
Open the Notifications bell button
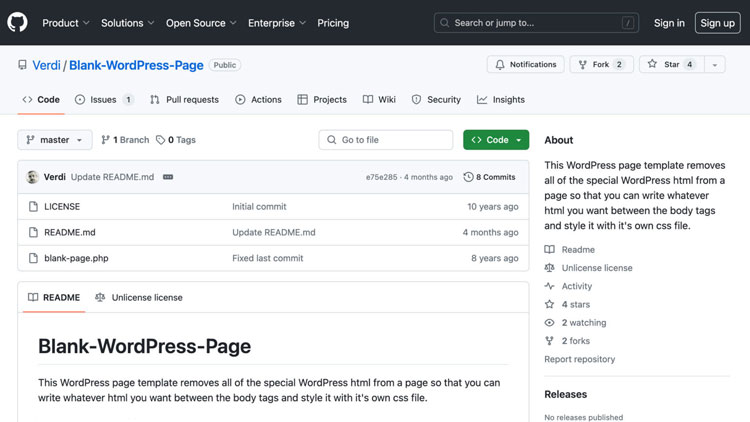(x=525, y=64)
